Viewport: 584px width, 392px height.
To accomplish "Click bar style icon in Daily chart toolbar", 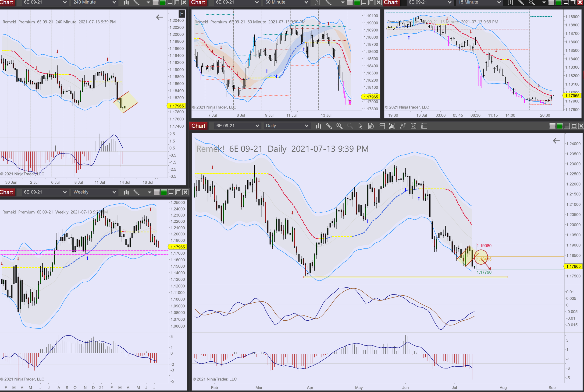I will [318, 126].
